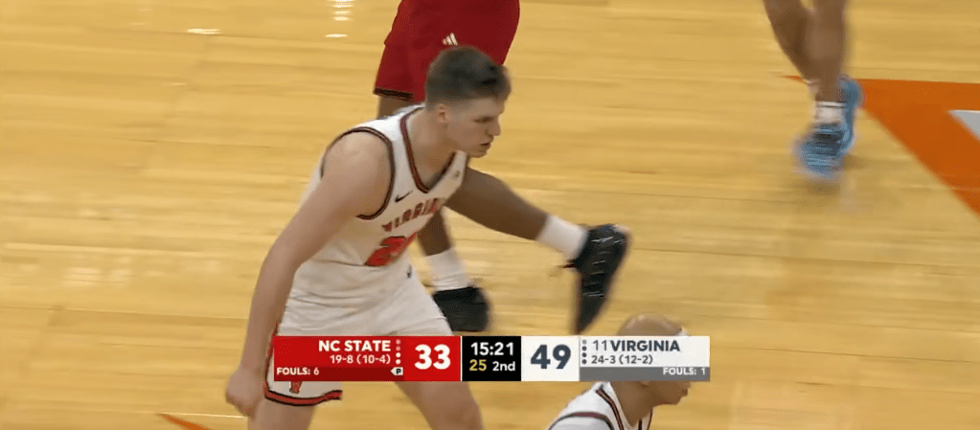The image size is (980, 430).
Task: Click the Virginia ranking number 11
Action: (x=600, y=346)
